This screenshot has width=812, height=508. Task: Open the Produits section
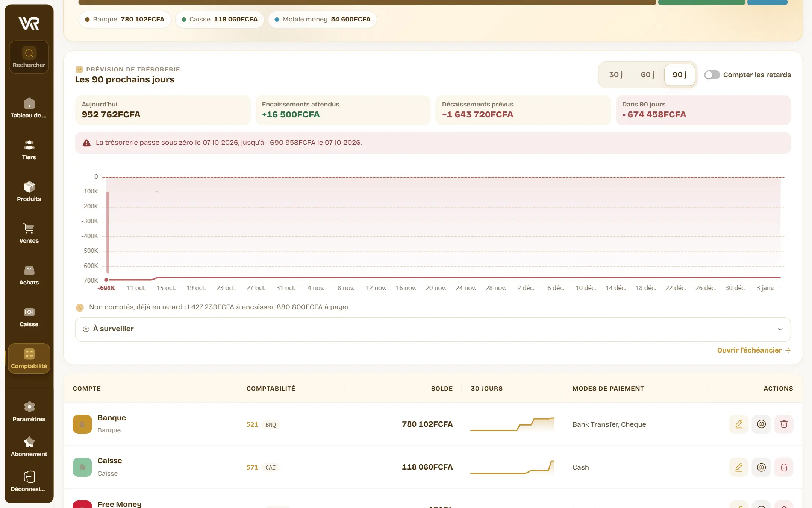pos(29,192)
